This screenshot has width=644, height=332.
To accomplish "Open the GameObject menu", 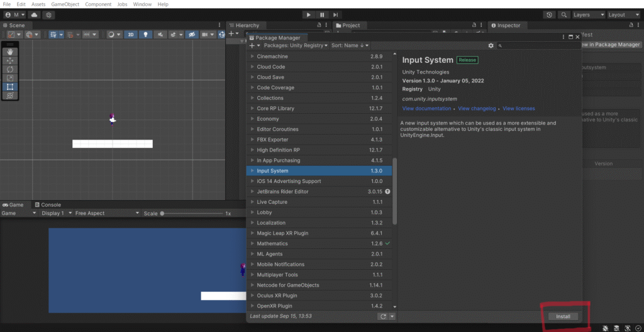I will (x=65, y=4).
